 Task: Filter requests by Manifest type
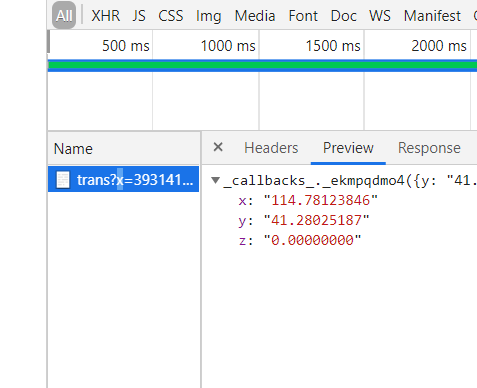[x=432, y=16]
